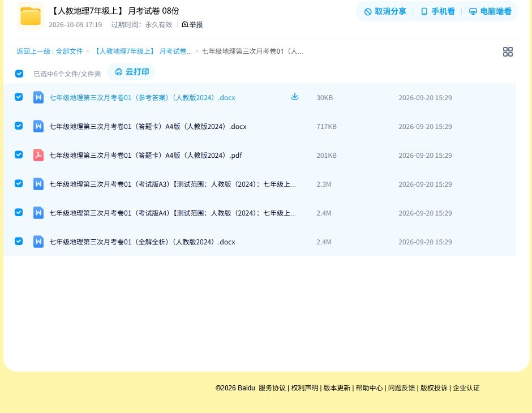532x413 pixels.
Task: Uncheck the 答题卡 A4版 docx checkbox
Action: pos(19,126)
